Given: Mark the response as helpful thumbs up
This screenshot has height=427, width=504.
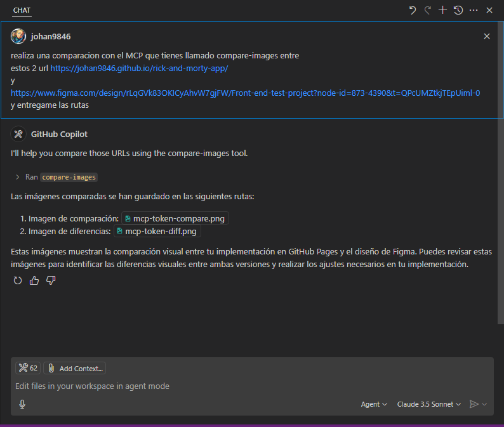Looking at the screenshot, I should coord(34,280).
